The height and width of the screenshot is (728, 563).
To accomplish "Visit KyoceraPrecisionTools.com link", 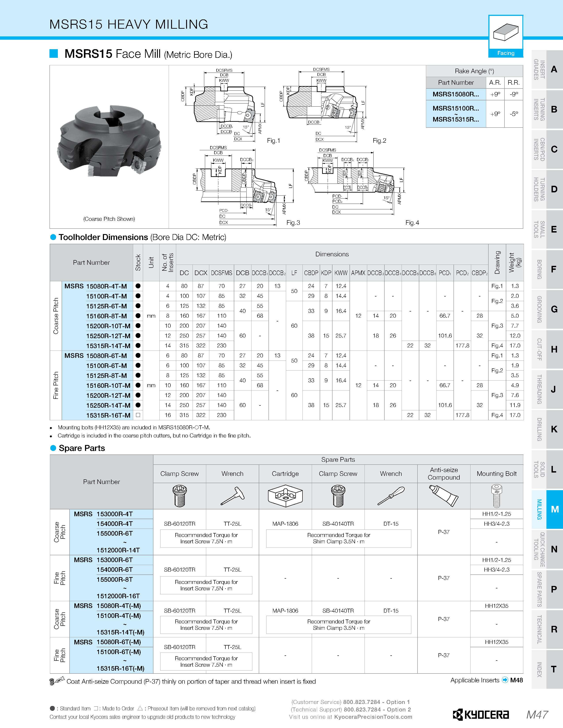I will coord(373,717).
